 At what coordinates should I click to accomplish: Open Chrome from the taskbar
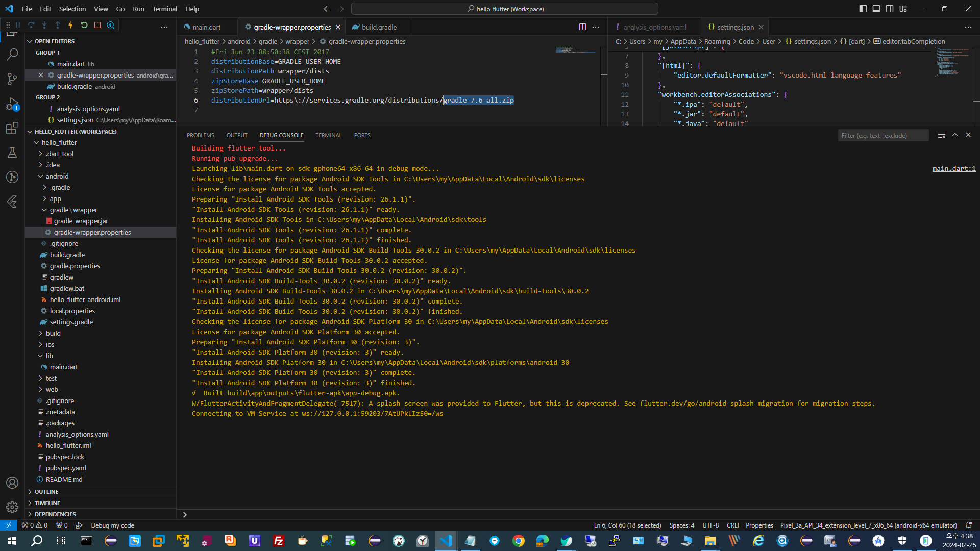[519, 541]
